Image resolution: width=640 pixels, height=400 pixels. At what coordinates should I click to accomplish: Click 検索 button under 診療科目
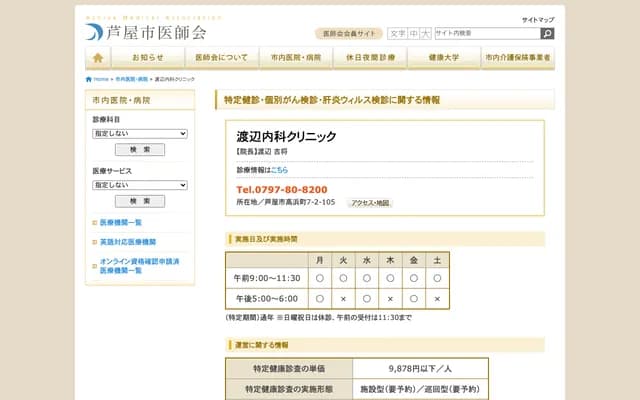(x=140, y=149)
